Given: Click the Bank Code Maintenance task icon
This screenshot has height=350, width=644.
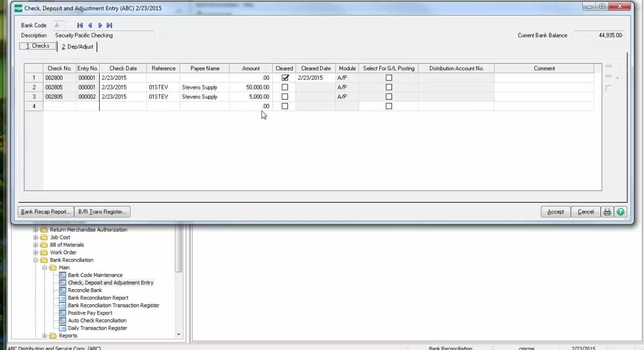Looking at the screenshot, I should (62, 275).
